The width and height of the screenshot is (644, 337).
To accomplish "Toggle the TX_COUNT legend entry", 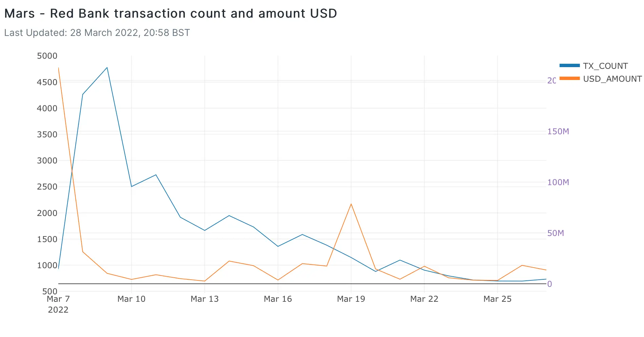I will coord(605,66).
